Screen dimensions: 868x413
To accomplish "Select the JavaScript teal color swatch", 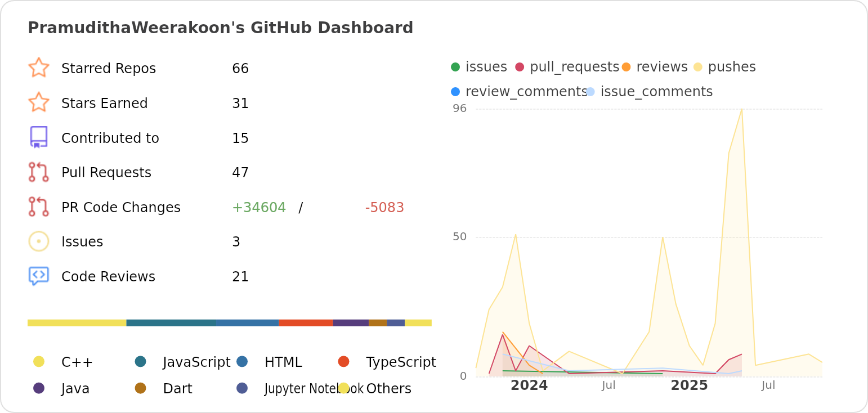I will [x=141, y=362].
